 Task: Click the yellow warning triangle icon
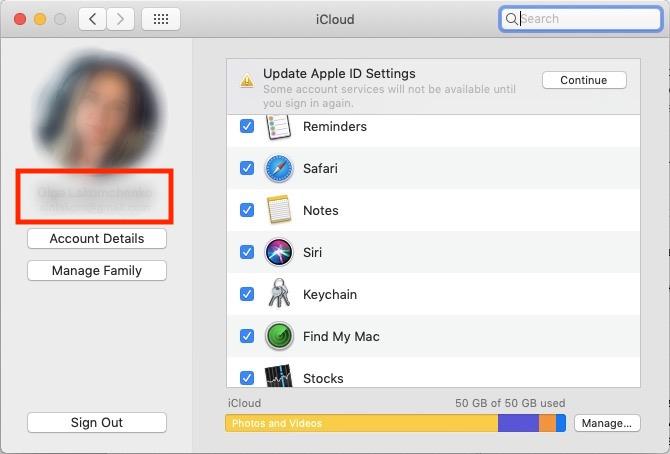247,80
